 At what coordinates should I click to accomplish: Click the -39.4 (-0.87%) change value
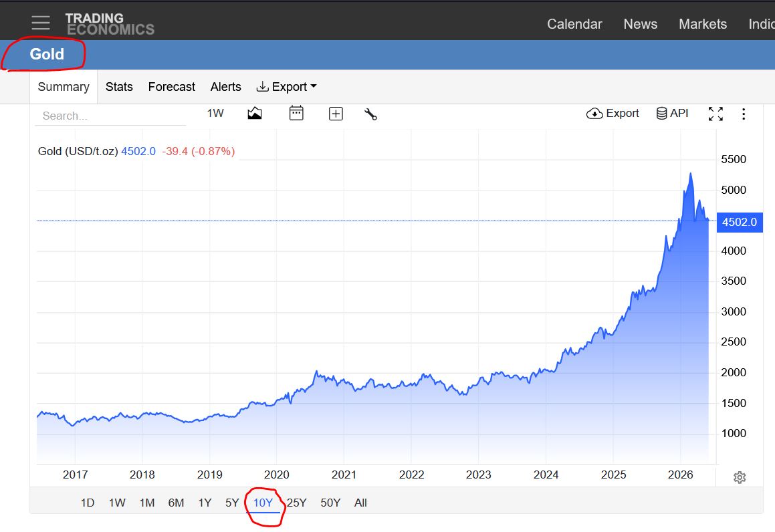pos(198,151)
